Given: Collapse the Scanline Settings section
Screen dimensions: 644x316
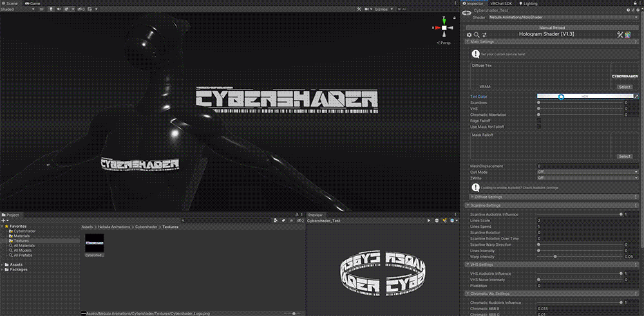Looking at the screenshot, I should tap(553, 205).
